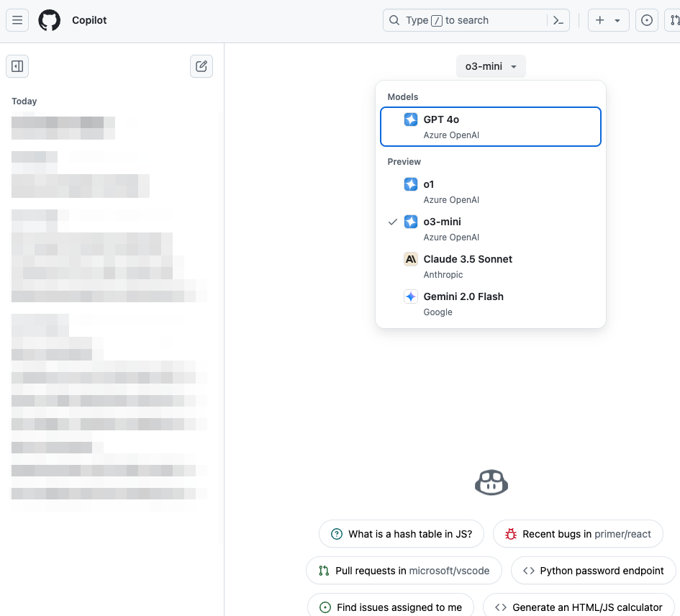Open the Issues icon in header

[647, 20]
